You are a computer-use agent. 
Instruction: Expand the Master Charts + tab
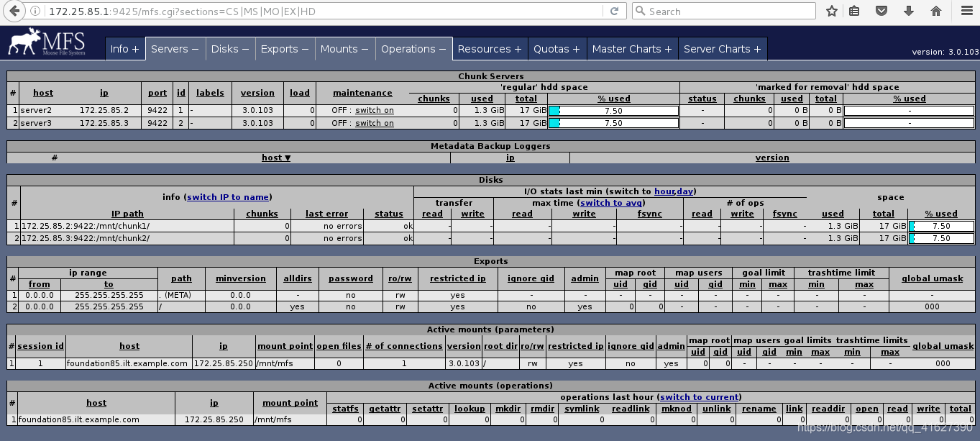tap(632, 49)
